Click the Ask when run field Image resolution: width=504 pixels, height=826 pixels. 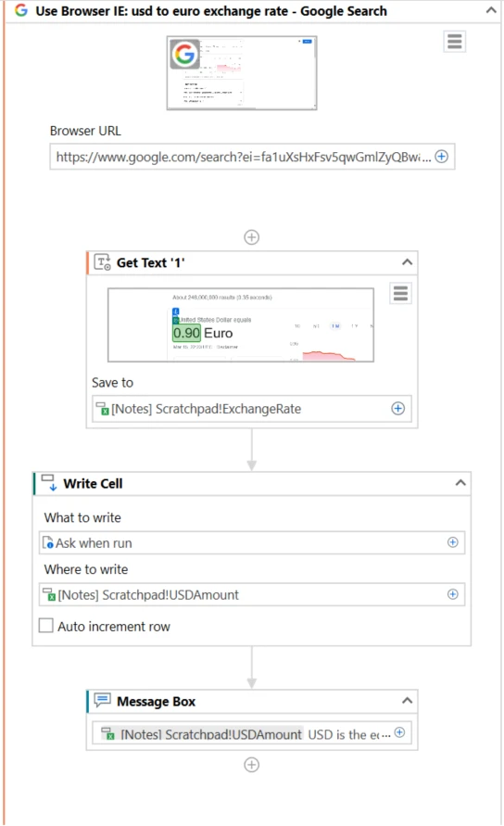pos(252,542)
